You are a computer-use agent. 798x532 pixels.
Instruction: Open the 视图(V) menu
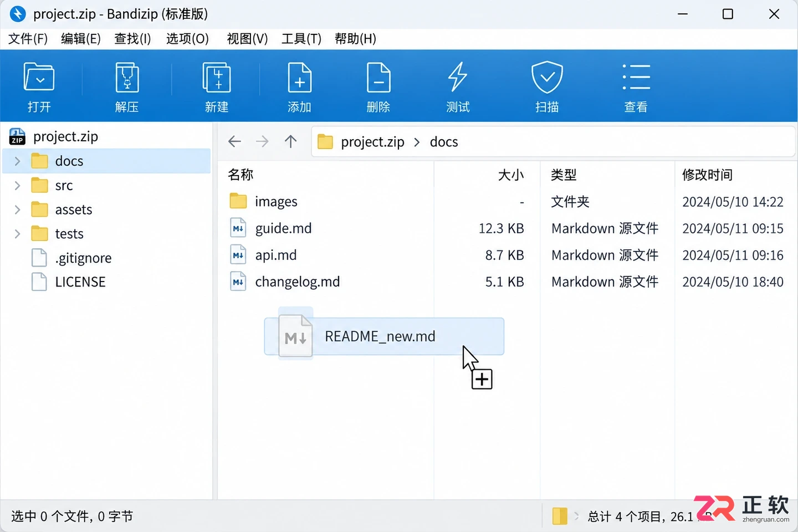coord(247,39)
